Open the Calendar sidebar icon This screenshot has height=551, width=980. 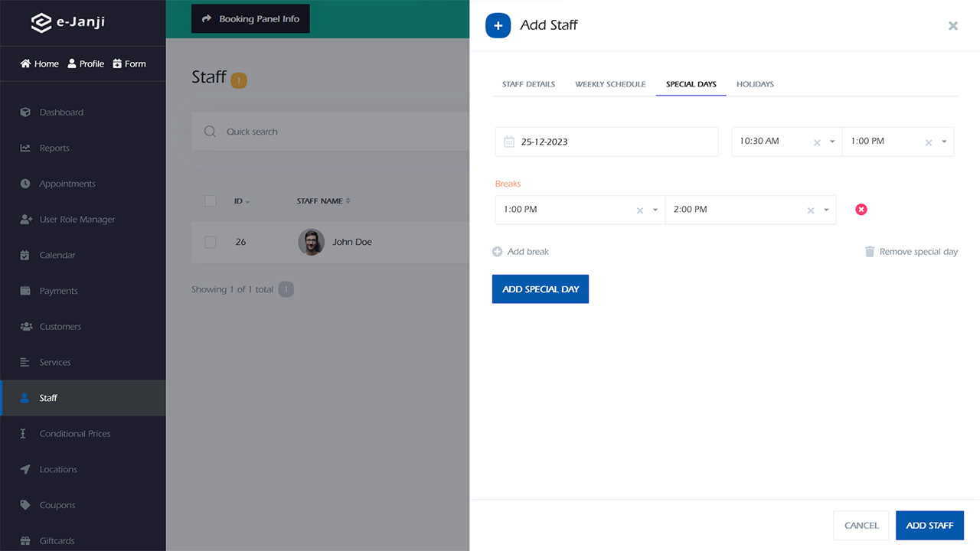[x=25, y=255]
